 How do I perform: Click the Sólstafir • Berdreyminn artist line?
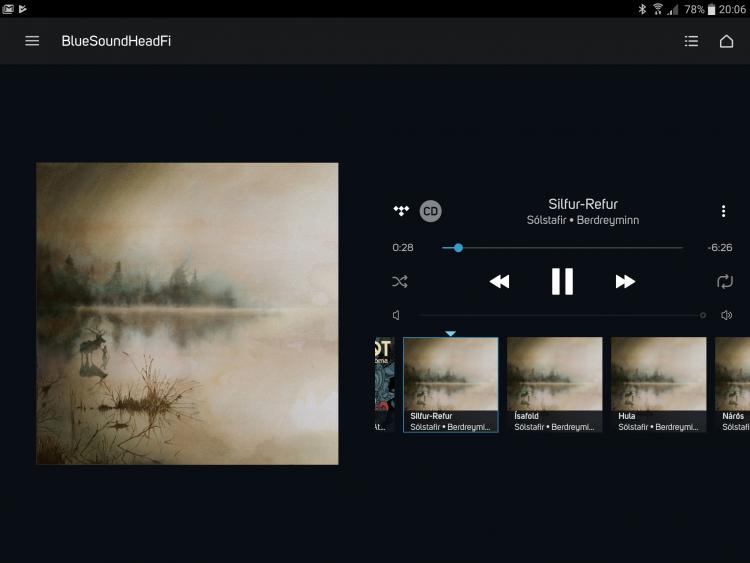click(x=583, y=220)
